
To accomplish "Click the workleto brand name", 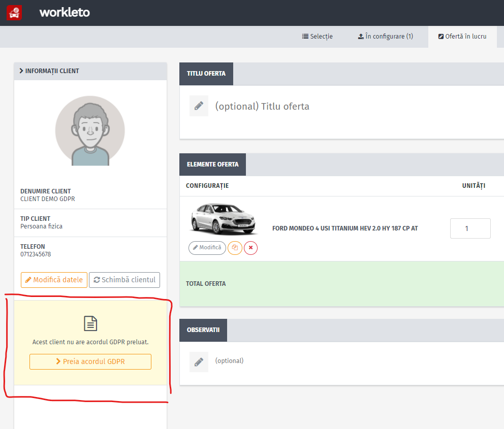I will (x=65, y=13).
